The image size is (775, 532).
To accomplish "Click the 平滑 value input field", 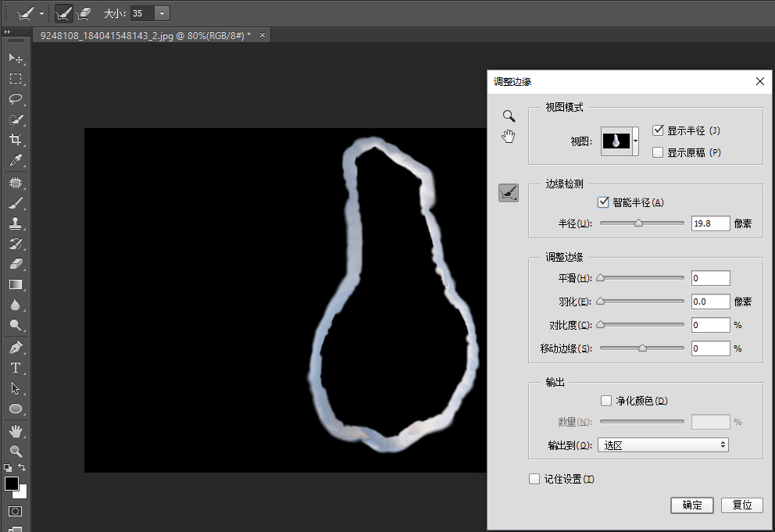I will pos(710,278).
